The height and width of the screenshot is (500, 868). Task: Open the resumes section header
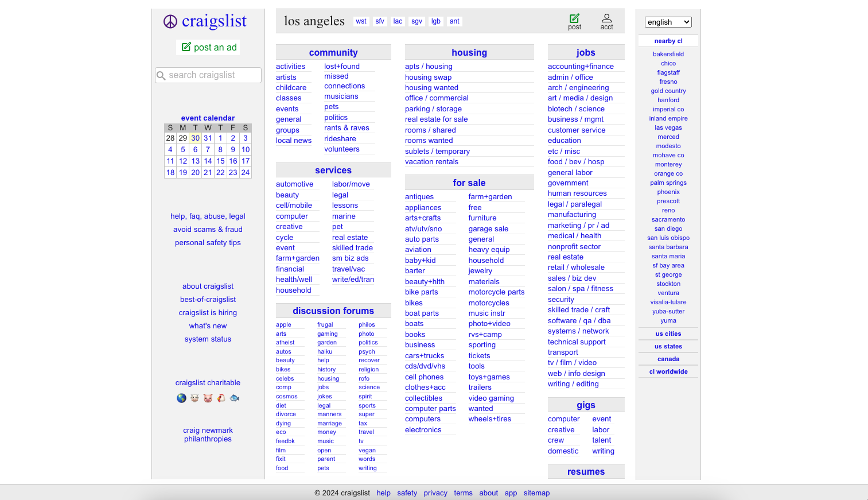tap(586, 471)
